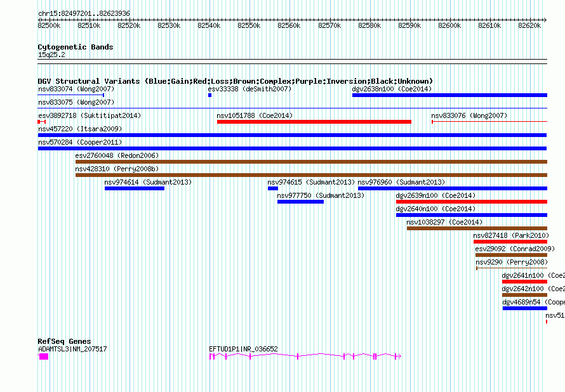Select the nsv457220 (Itsara2009) blue bar

tap(292, 135)
